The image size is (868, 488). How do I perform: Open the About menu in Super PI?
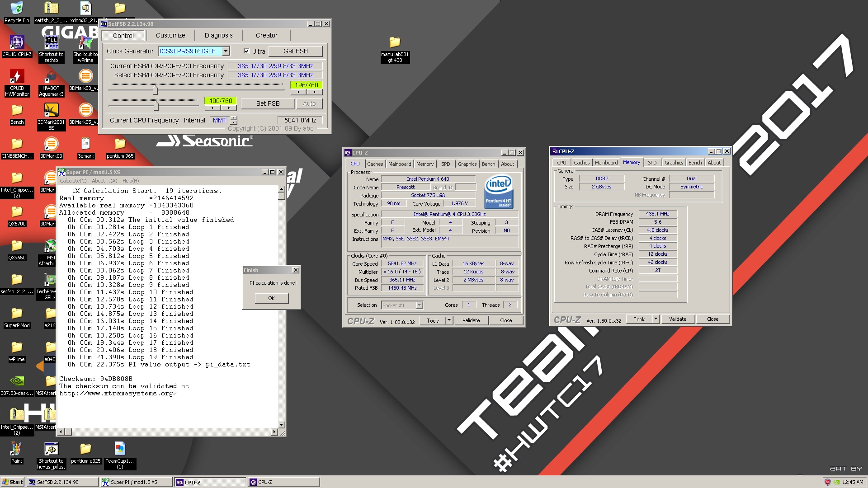[104, 181]
